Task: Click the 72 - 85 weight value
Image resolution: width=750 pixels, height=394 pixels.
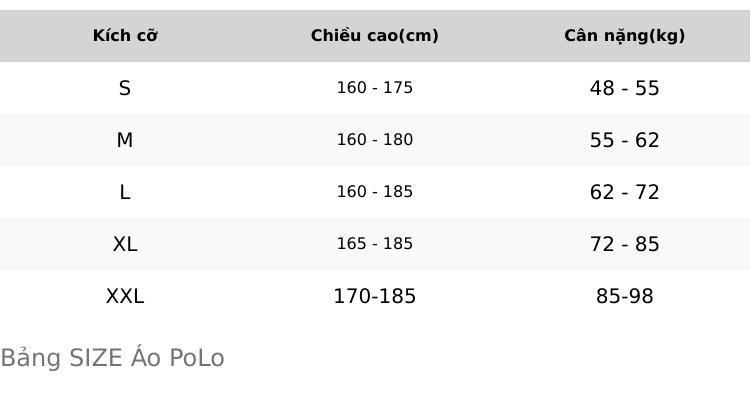Action: click(624, 244)
